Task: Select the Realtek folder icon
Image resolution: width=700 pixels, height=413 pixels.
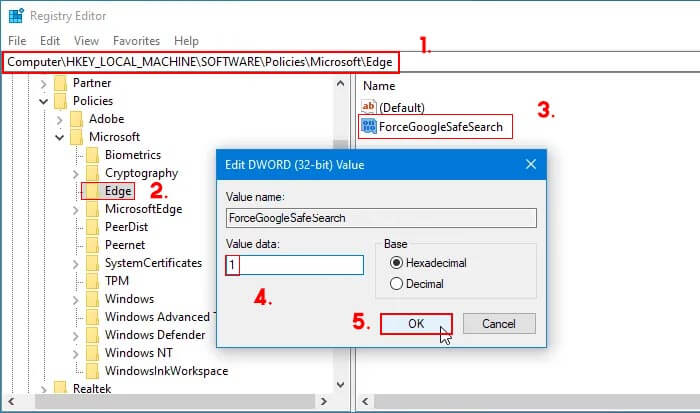Action: (x=60, y=388)
